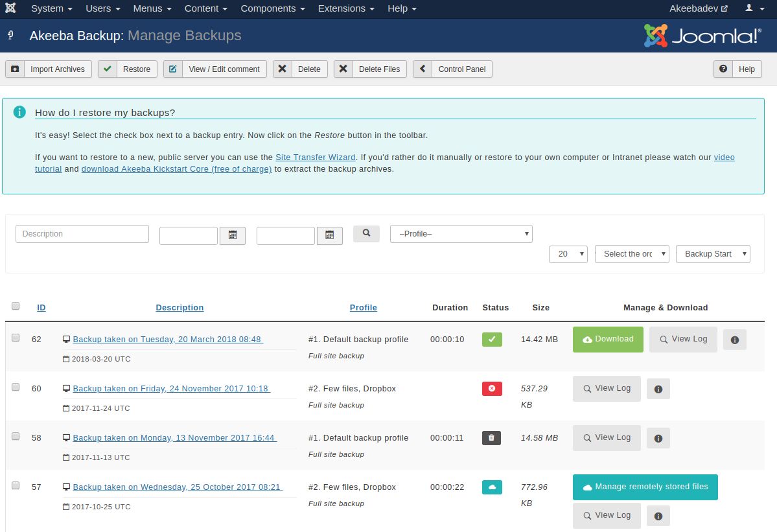Click the green Download button for backup 62

608,340
